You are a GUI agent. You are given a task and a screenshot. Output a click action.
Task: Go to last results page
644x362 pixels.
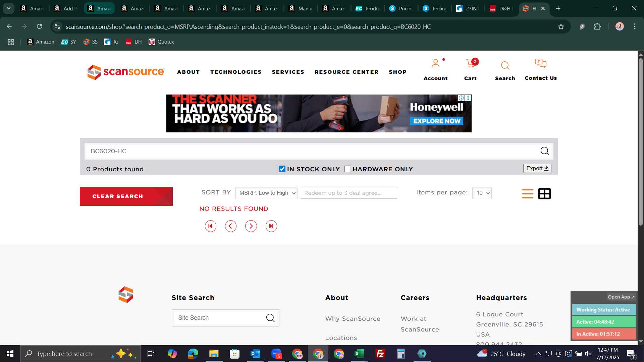click(271, 226)
